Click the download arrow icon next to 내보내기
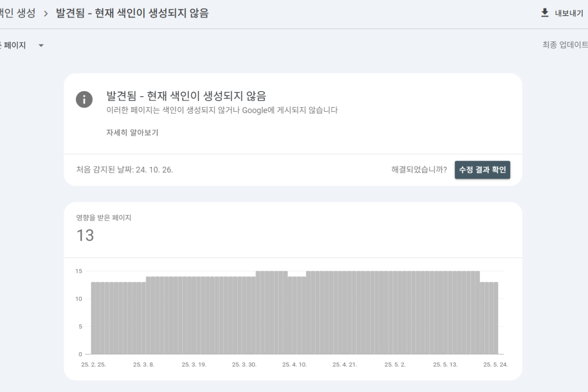The image size is (588, 392). (x=545, y=13)
